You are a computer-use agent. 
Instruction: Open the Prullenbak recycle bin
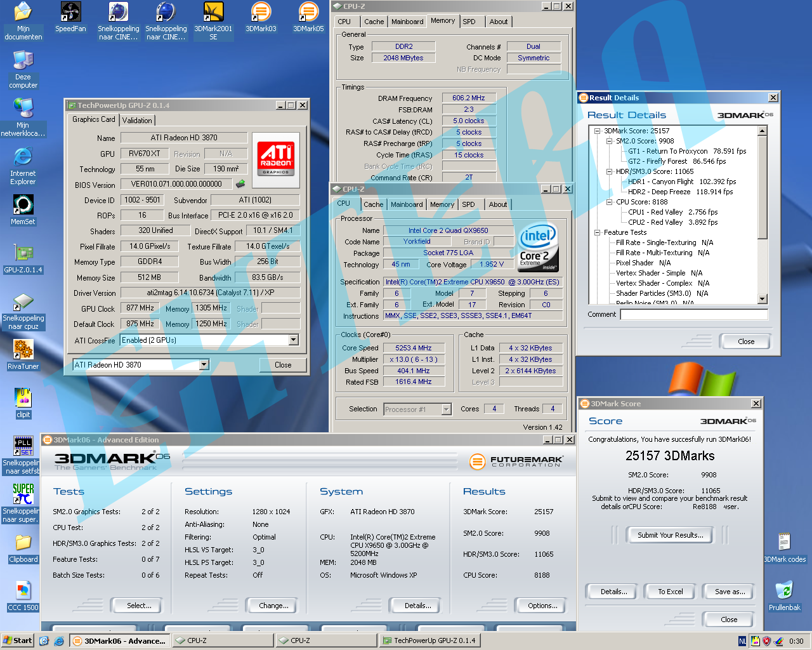tap(784, 596)
